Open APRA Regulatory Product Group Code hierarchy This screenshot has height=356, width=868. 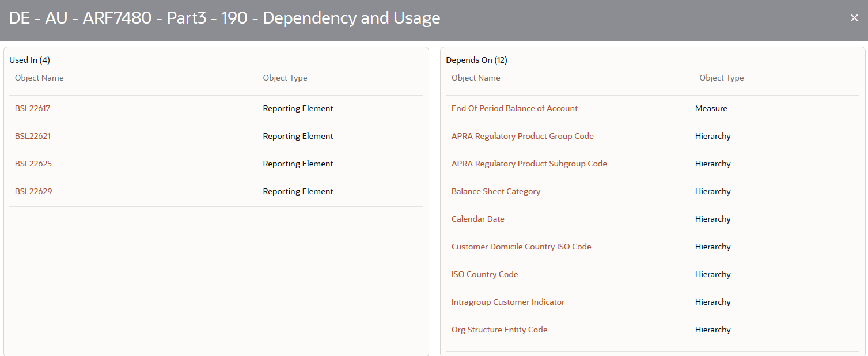click(x=522, y=135)
